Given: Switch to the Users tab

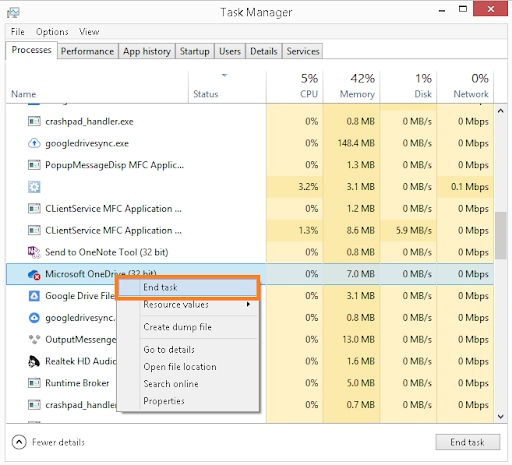Looking at the screenshot, I should pos(230,51).
